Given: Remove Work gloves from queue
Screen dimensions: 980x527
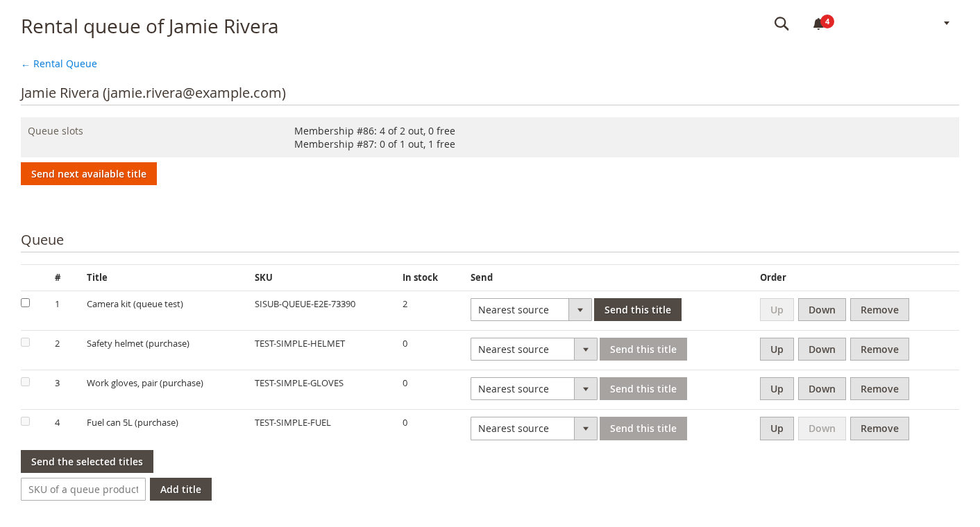Looking at the screenshot, I should tap(879, 389).
